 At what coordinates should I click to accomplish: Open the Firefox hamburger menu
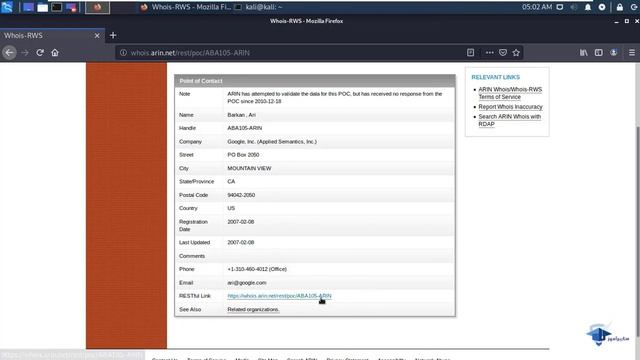click(x=632, y=53)
